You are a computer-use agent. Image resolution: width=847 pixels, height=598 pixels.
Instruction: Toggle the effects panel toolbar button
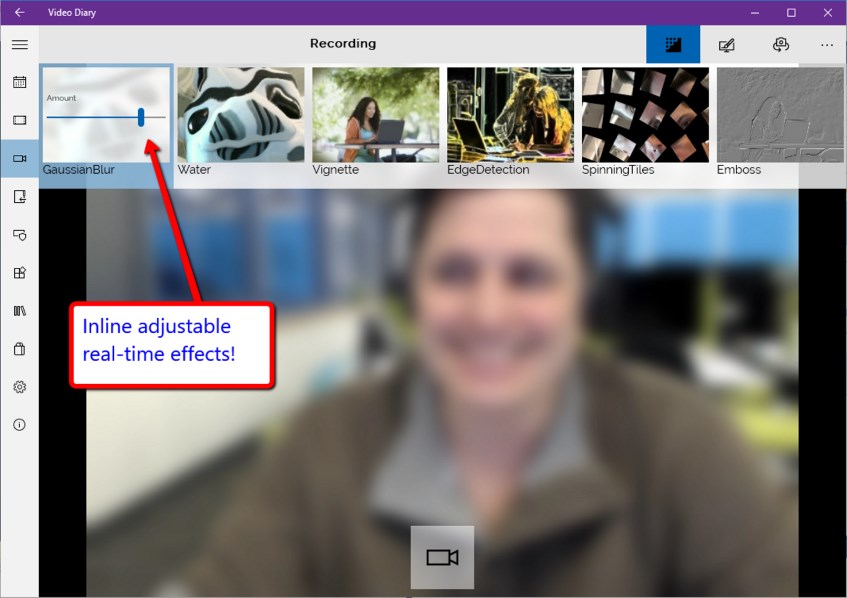coord(673,44)
